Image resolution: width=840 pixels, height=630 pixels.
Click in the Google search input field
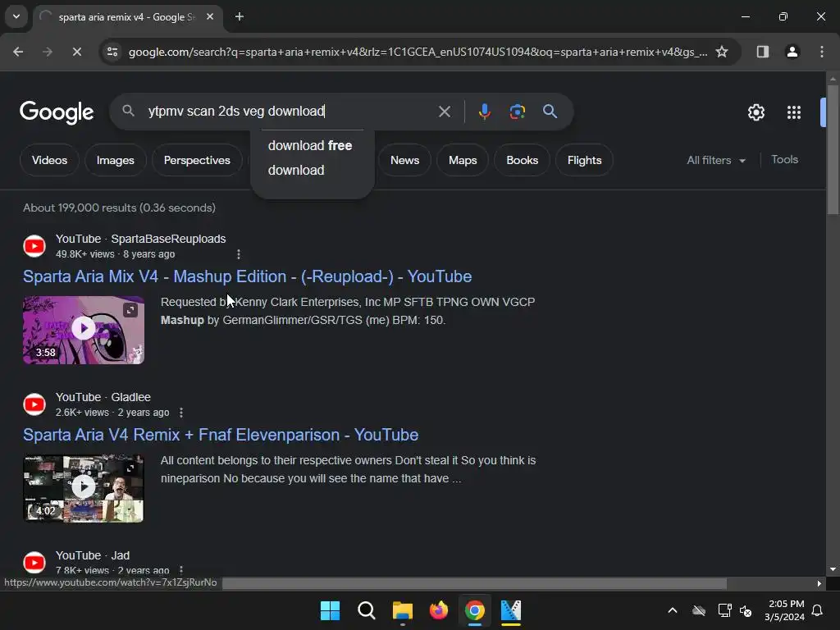[x=290, y=112]
